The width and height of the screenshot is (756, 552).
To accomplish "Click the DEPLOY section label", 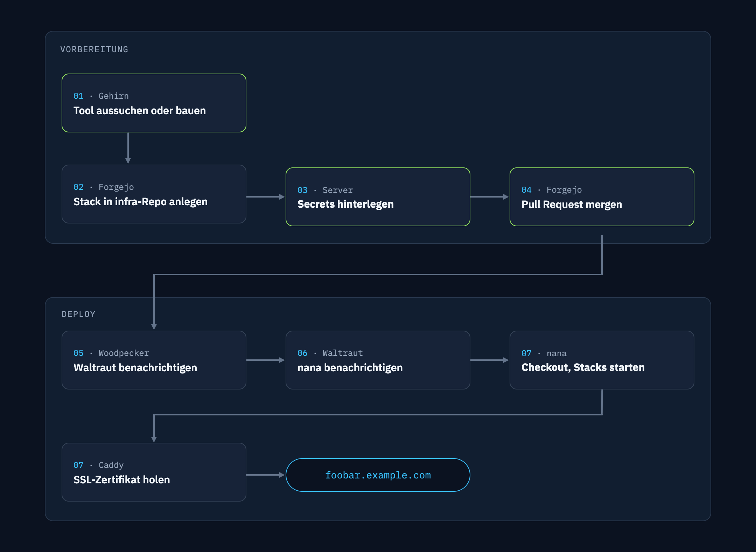I will (x=78, y=314).
